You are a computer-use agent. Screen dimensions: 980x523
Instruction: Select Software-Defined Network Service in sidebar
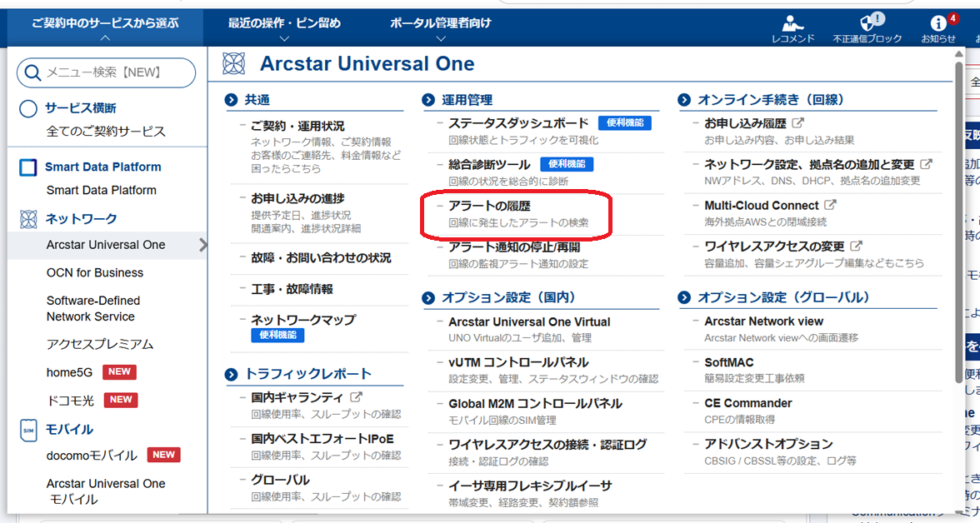(93, 309)
